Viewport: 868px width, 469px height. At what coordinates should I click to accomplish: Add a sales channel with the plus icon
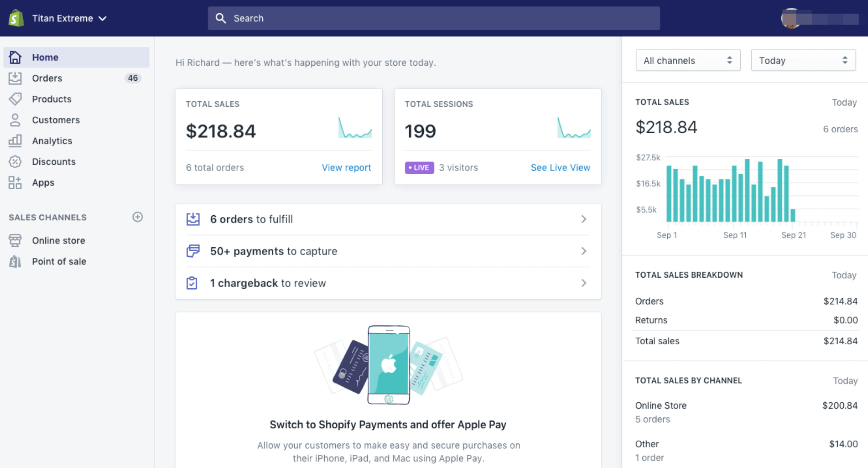tap(138, 217)
